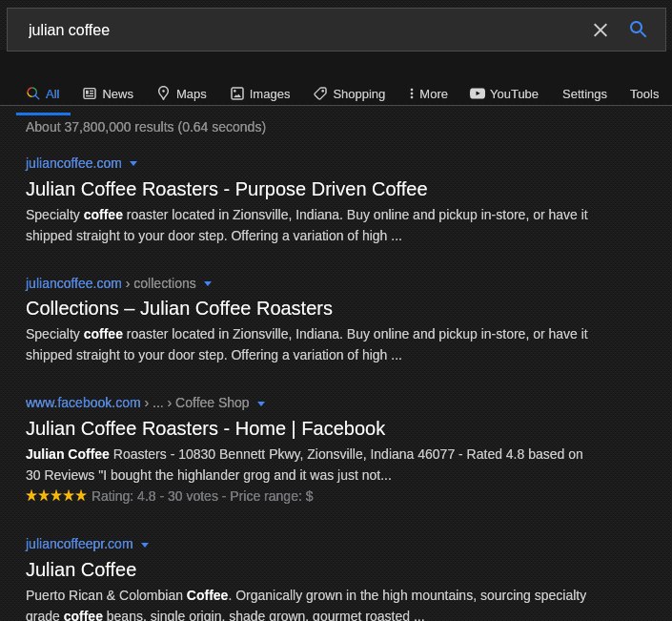Expand dropdown arrow beside Coffee Shop breadcrumb
Image resolution: width=672 pixels, height=621 pixels.
261,404
